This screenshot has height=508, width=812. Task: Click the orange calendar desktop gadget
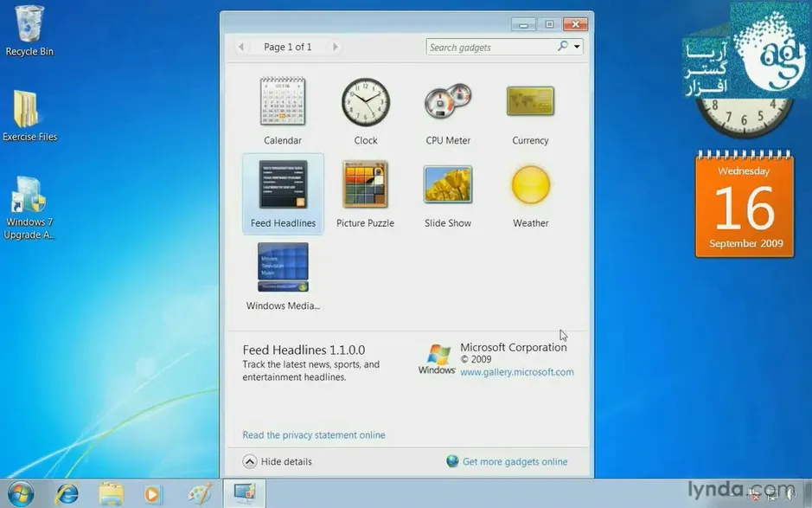(745, 203)
